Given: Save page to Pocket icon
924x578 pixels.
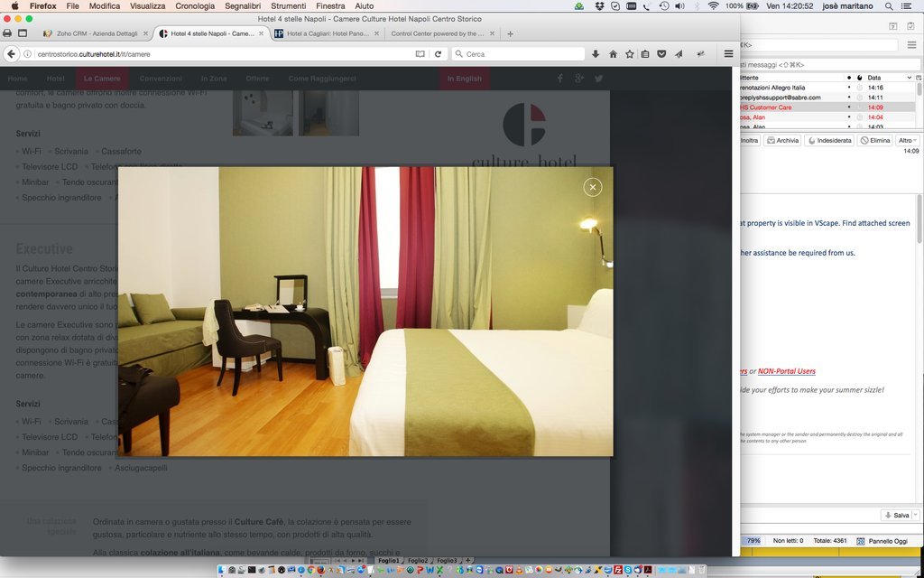Looking at the screenshot, I should tap(661, 53).
